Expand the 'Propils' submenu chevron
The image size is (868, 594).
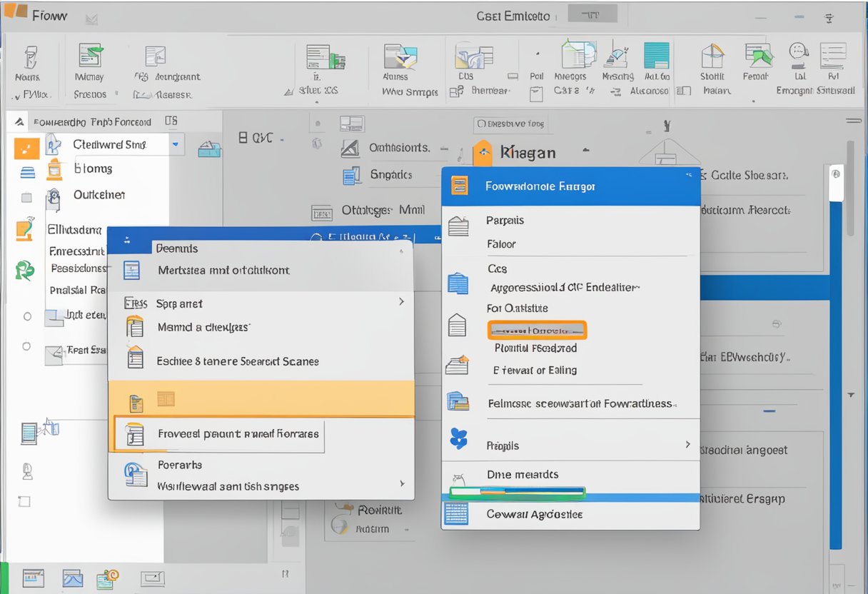(x=687, y=444)
